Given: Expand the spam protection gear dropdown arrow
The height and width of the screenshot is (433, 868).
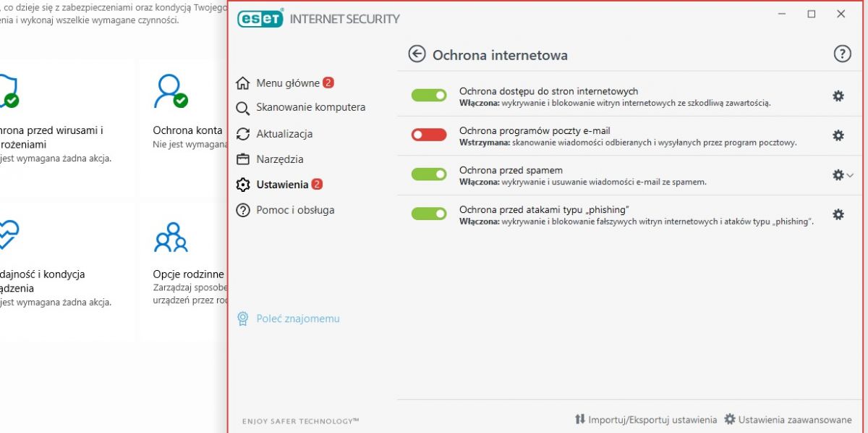Looking at the screenshot, I should click(851, 175).
